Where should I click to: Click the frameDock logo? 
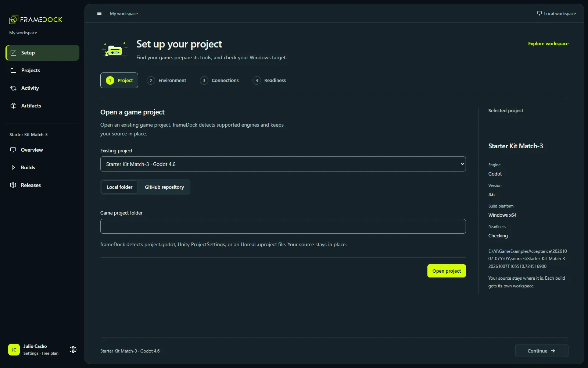(36, 20)
